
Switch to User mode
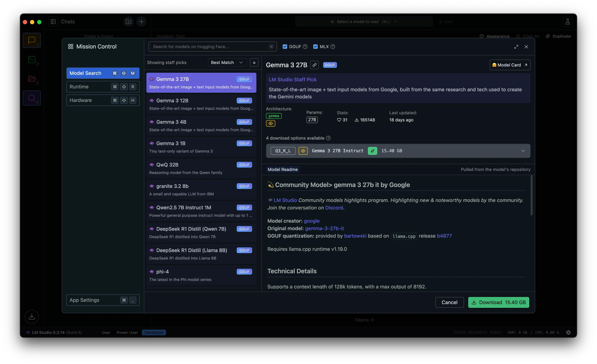106,332
